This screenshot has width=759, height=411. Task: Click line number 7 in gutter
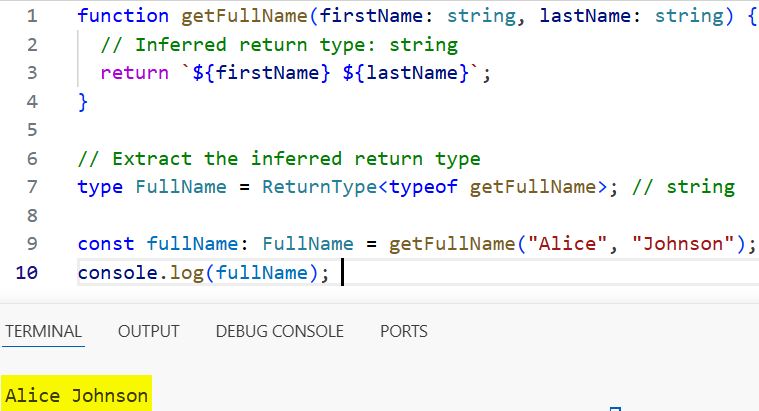32,187
